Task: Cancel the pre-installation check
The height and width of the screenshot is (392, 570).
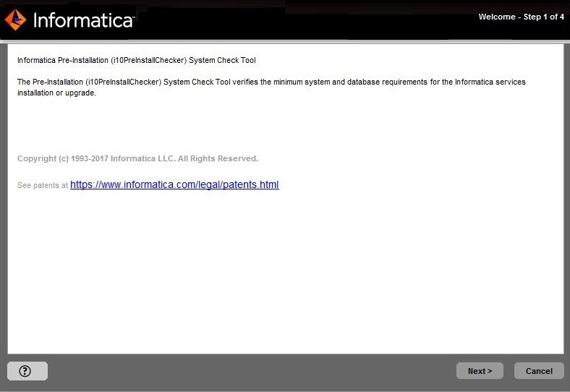Action: pyautogui.click(x=539, y=371)
